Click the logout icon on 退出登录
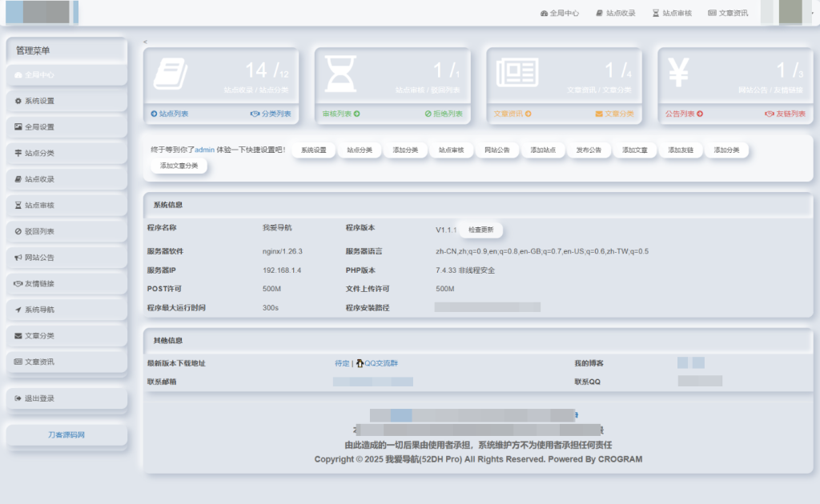Viewport: 820px width, 504px height. pyautogui.click(x=18, y=399)
